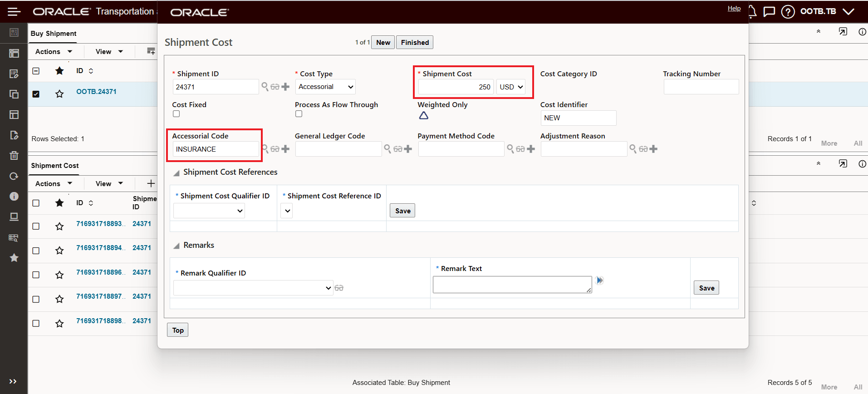The image size is (868, 394).
Task: Open the messages chat icon
Action: tap(769, 11)
